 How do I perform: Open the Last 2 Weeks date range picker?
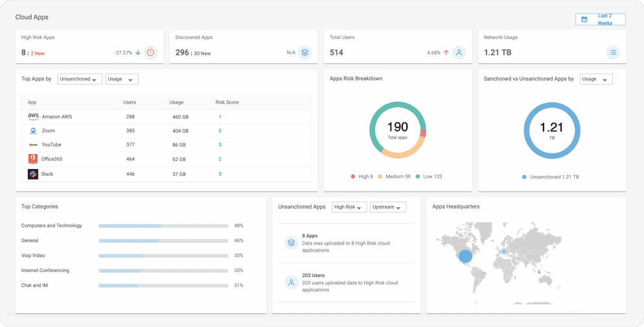coord(601,19)
